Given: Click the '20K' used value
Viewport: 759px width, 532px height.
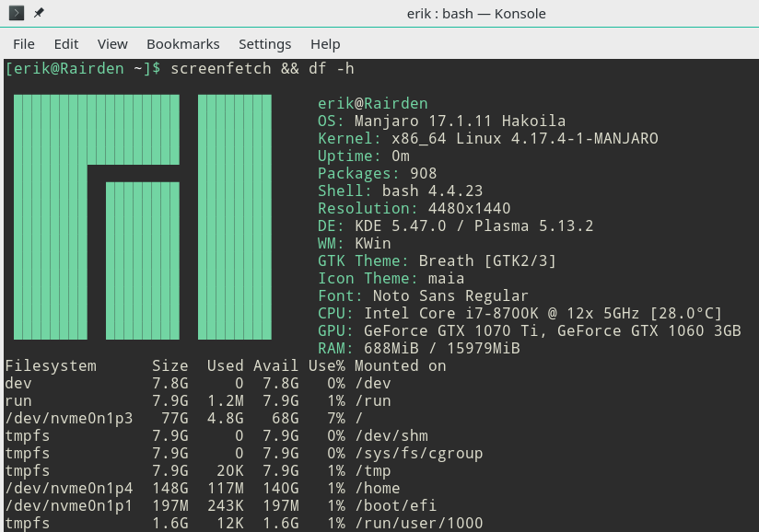Looking at the screenshot, I should pyautogui.click(x=230, y=470).
